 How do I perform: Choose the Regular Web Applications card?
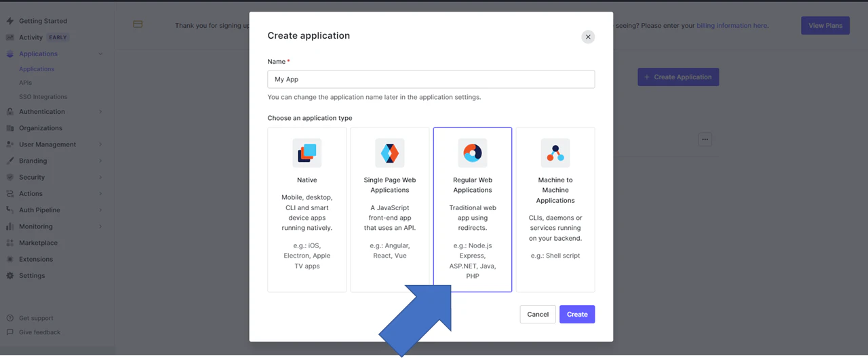(x=473, y=210)
